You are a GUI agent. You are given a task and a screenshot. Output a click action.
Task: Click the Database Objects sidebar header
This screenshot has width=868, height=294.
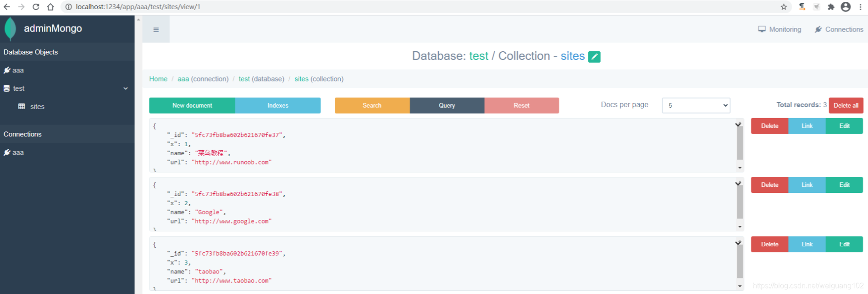pyautogui.click(x=67, y=52)
